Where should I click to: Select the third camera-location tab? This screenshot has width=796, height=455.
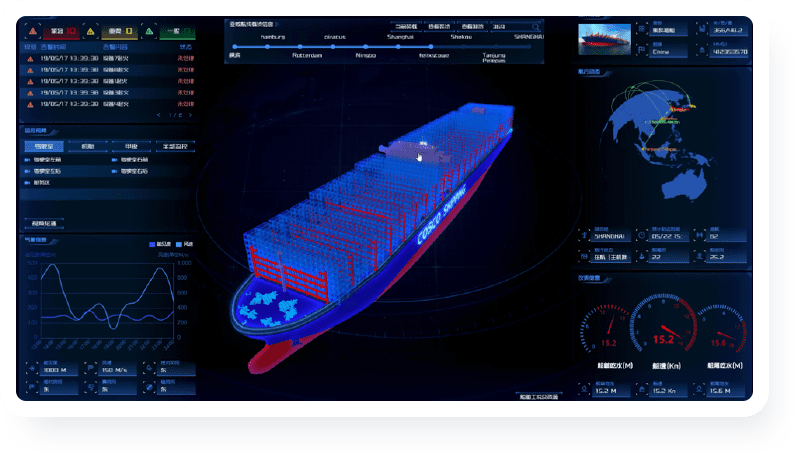(131, 146)
